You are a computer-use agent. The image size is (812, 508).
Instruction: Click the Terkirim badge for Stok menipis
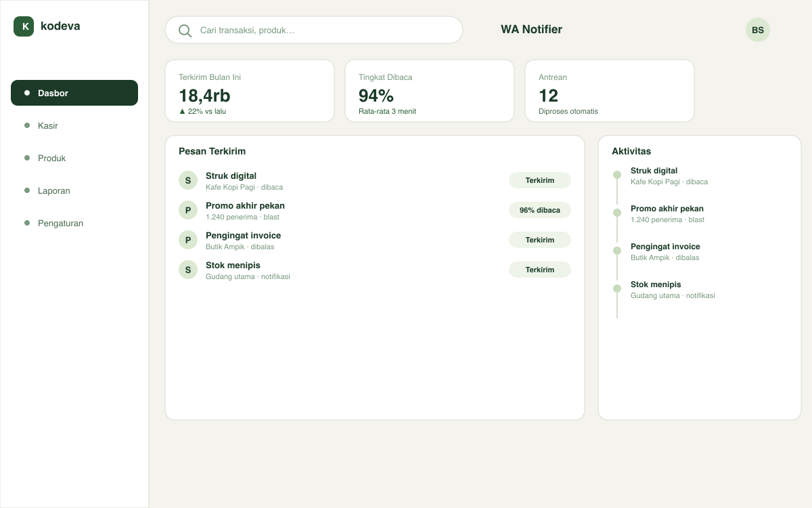540,270
